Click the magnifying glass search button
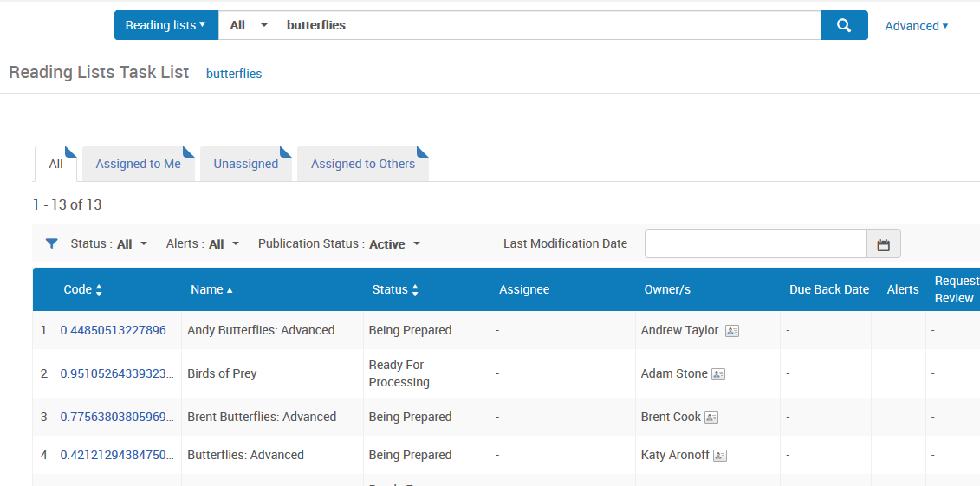 (x=844, y=25)
